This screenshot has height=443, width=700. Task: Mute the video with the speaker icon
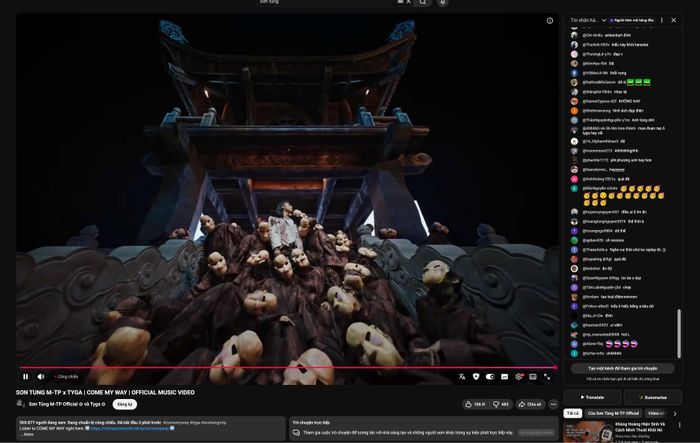coord(41,376)
